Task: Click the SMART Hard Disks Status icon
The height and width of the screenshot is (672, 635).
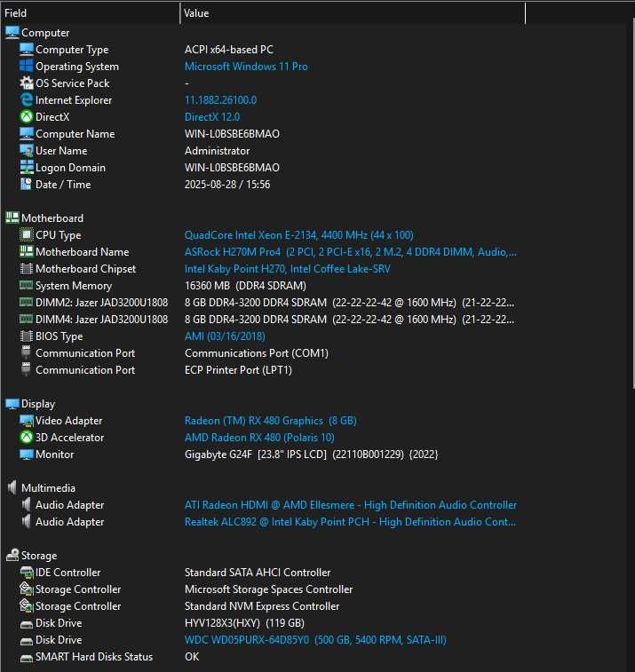Action: [26, 658]
